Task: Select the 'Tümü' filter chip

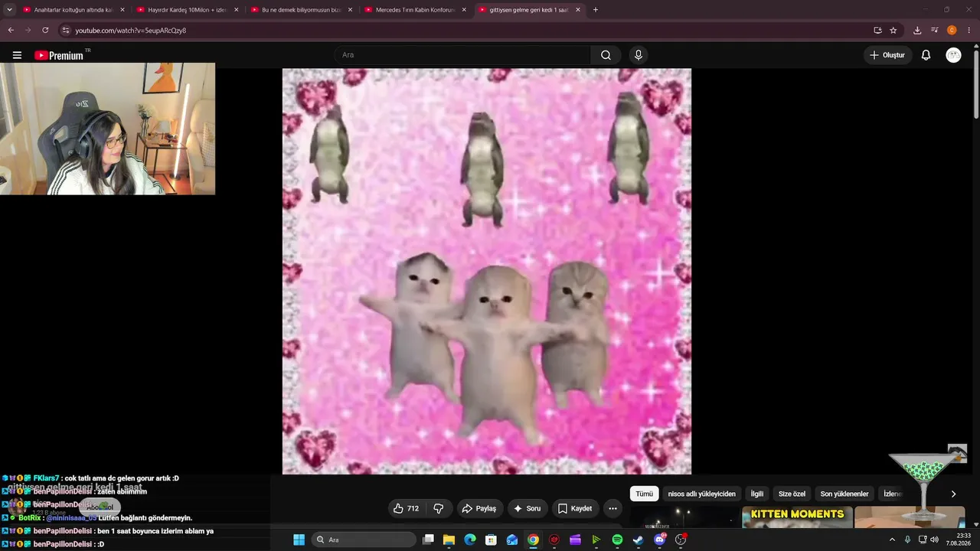Action: click(645, 494)
